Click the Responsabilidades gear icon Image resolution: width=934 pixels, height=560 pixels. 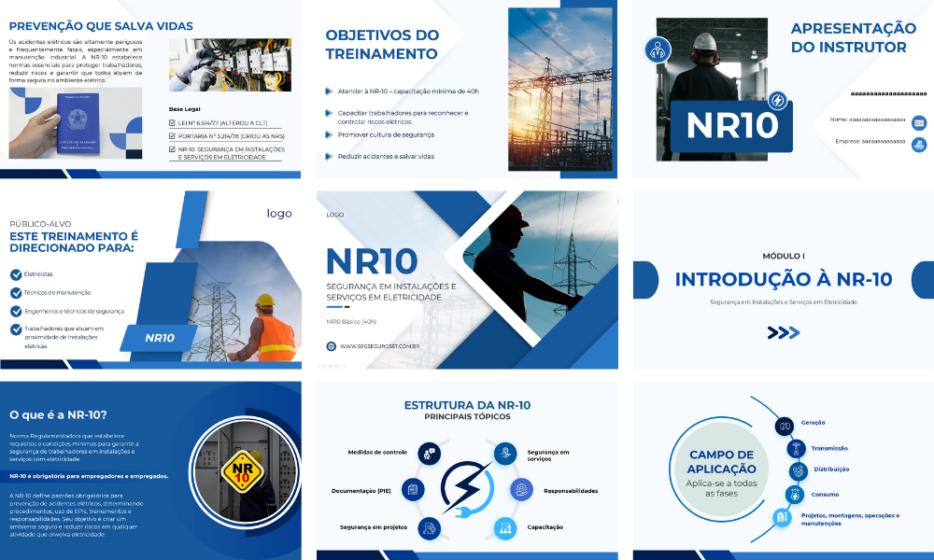coord(521,489)
